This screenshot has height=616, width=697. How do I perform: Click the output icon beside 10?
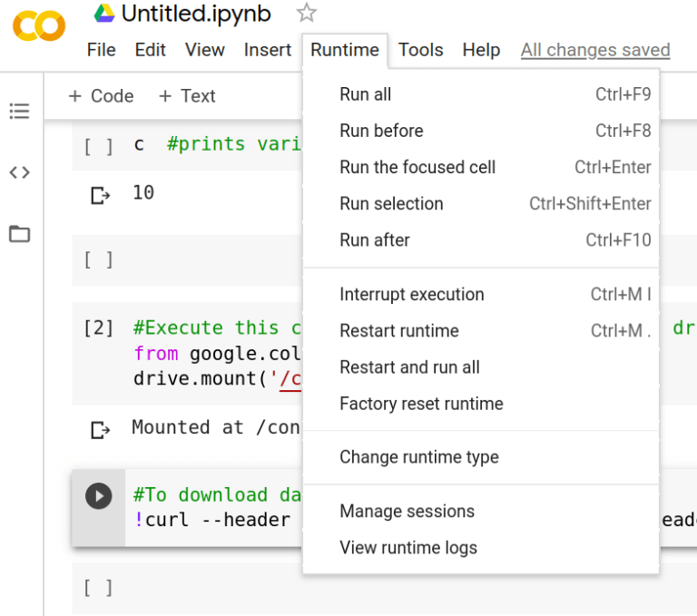pyautogui.click(x=100, y=195)
